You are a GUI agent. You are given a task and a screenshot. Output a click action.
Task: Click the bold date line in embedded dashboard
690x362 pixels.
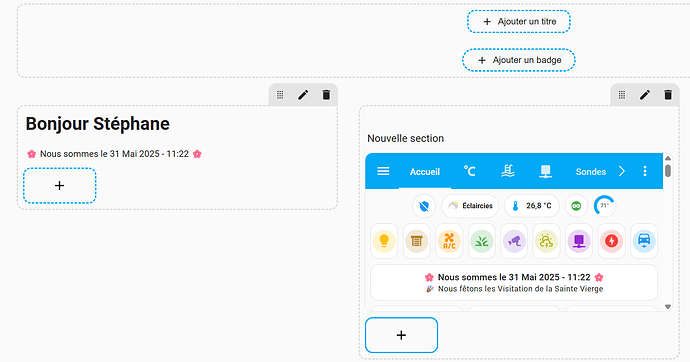point(514,278)
